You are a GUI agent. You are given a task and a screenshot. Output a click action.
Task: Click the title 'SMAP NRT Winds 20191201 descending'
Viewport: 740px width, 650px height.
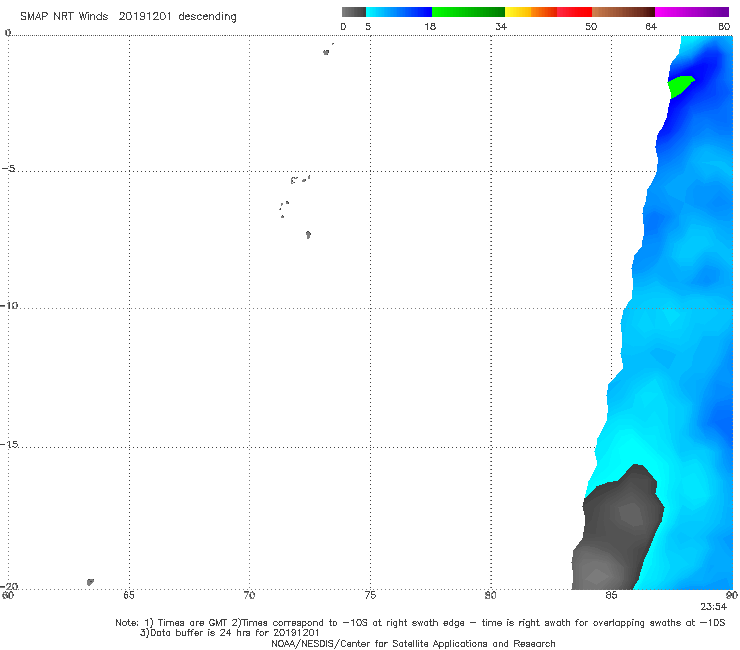128,17
